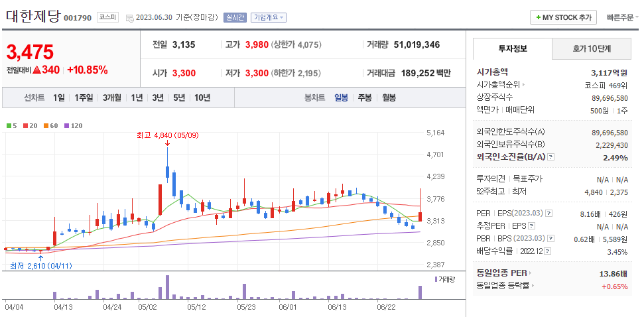The image size is (644, 317).
Task: Click 거래대금 value 189,252 백만
Action: (424, 73)
